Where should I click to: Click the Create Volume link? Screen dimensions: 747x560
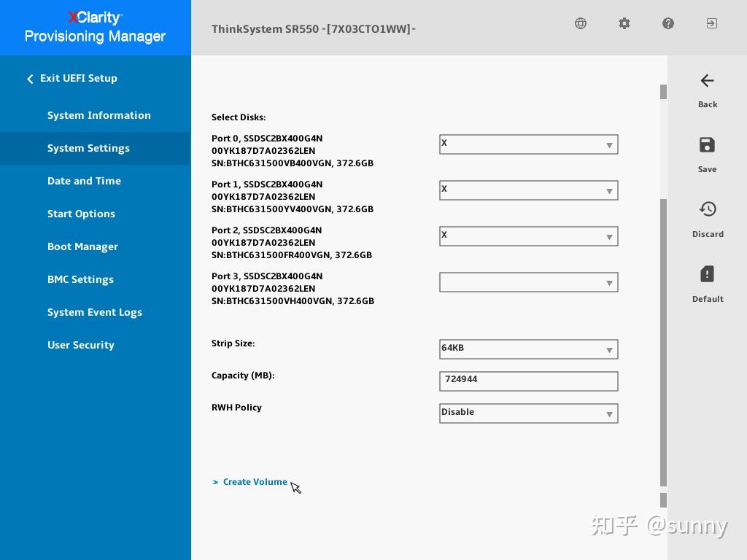(255, 481)
